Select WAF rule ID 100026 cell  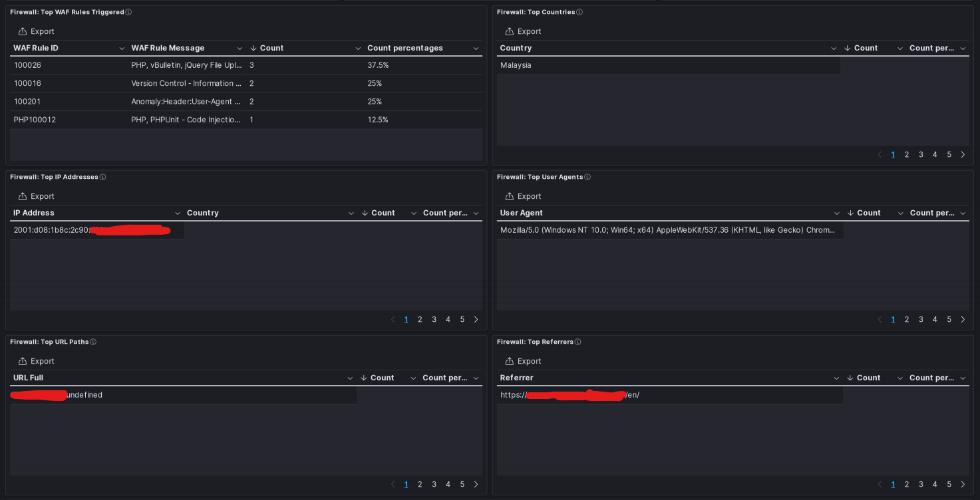pyautogui.click(x=69, y=65)
